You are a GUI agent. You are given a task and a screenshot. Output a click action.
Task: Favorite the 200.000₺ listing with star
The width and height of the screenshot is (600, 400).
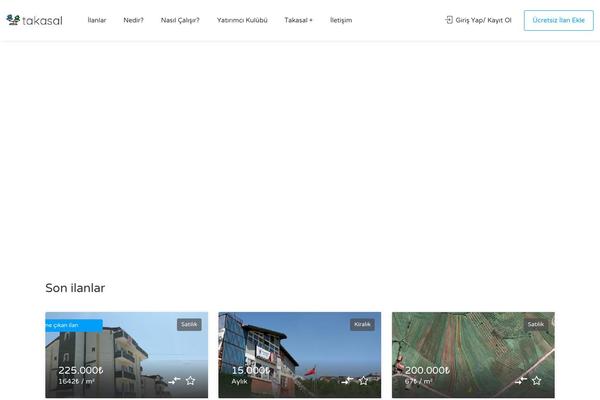point(536,380)
